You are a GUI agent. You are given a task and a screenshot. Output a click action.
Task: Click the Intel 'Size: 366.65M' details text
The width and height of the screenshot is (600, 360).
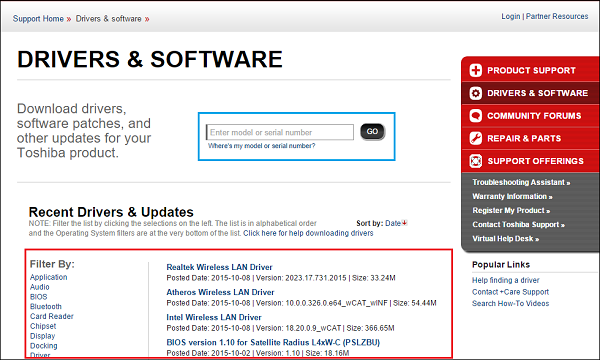(370, 328)
